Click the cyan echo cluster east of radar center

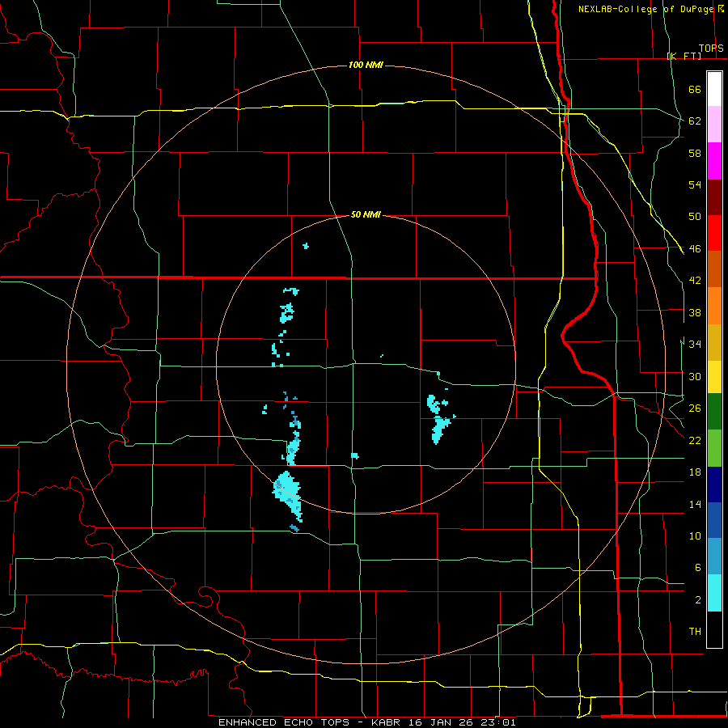pos(438,419)
